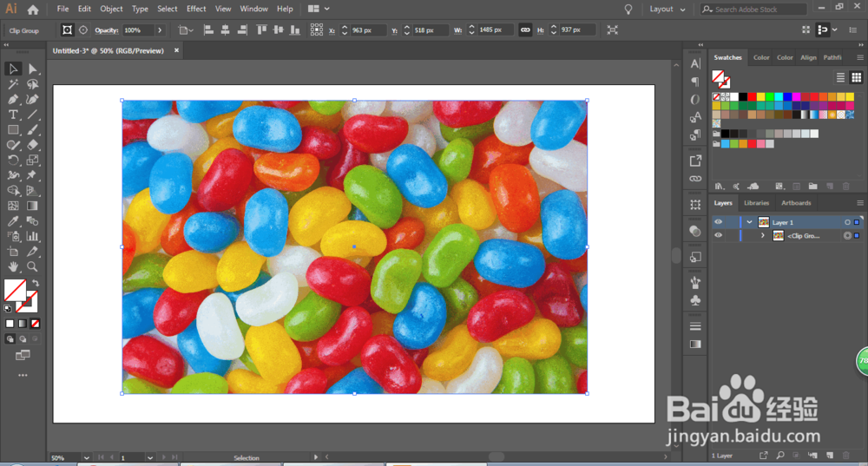This screenshot has width=868, height=466.
Task: Toggle constrain width and height proportions
Action: pos(525,30)
